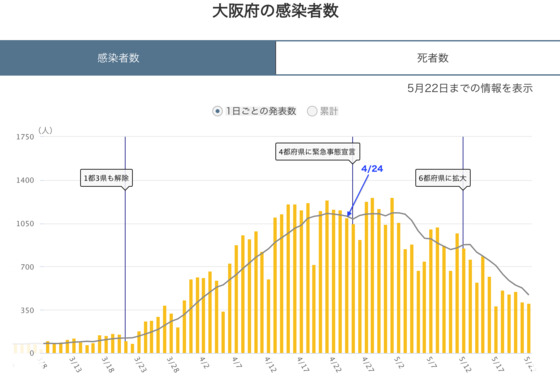Click the 4/27 x-axis date label
The width and height of the screenshot is (560, 380).
tap(368, 364)
